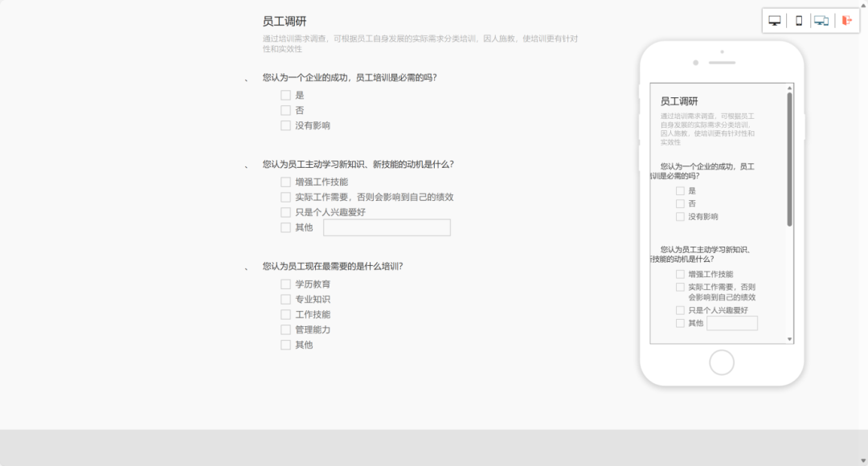Click the "其他" text input field
Screen dimensions: 868x466
point(387,227)
